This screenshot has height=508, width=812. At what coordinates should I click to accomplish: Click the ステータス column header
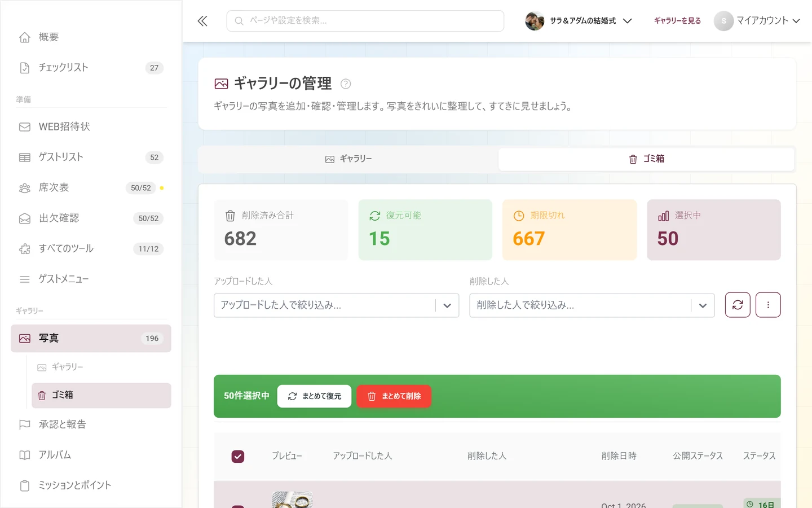tap(759, 456)
